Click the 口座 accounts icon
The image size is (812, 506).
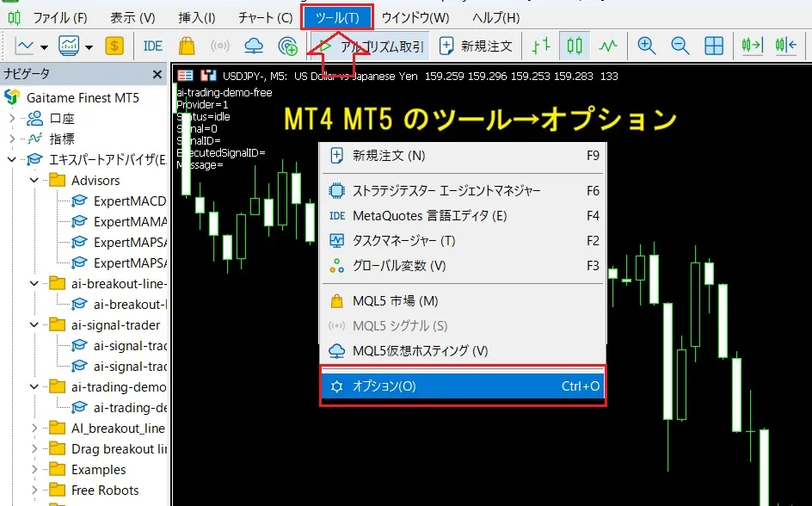(x=34, y=119)
